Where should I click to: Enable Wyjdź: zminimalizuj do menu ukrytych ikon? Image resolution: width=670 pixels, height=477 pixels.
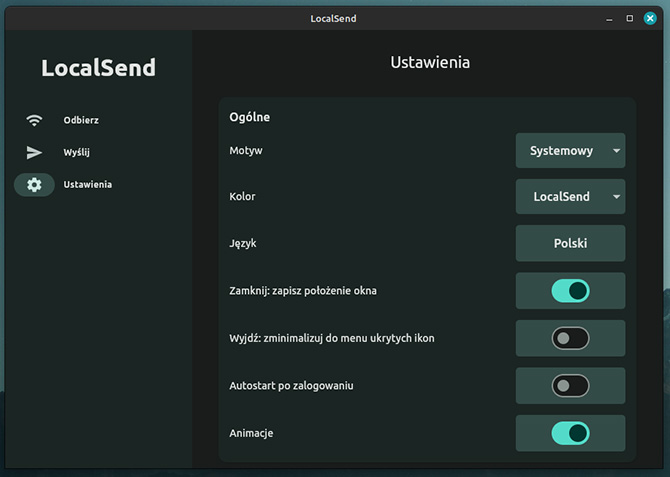(570, 338)
